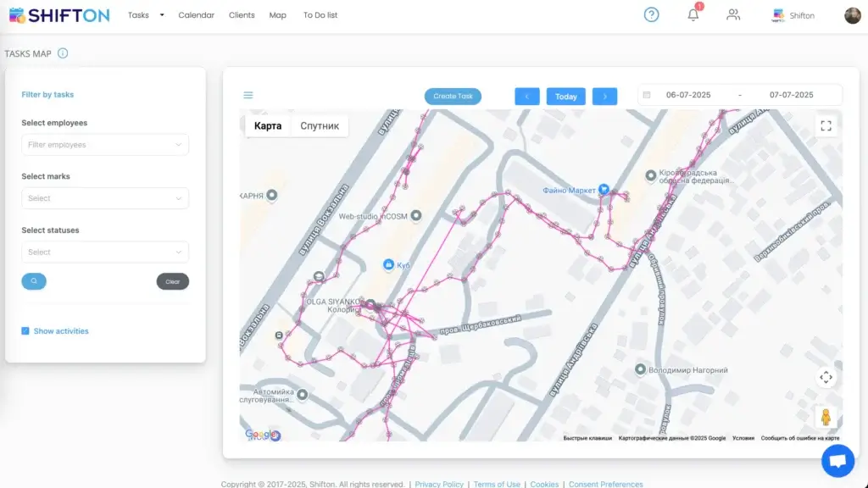Open the help question mark icon

point(651,14)
